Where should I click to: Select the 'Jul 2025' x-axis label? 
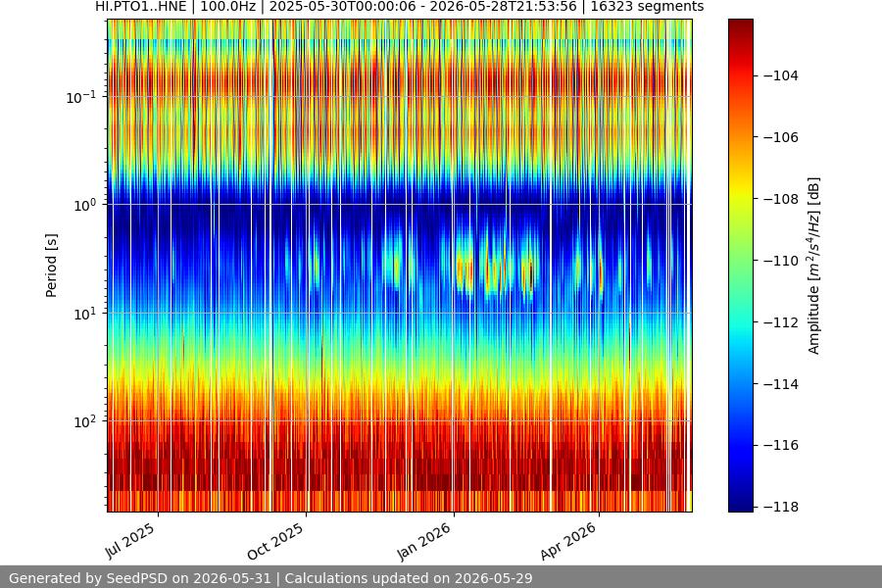tap(130, 540)
